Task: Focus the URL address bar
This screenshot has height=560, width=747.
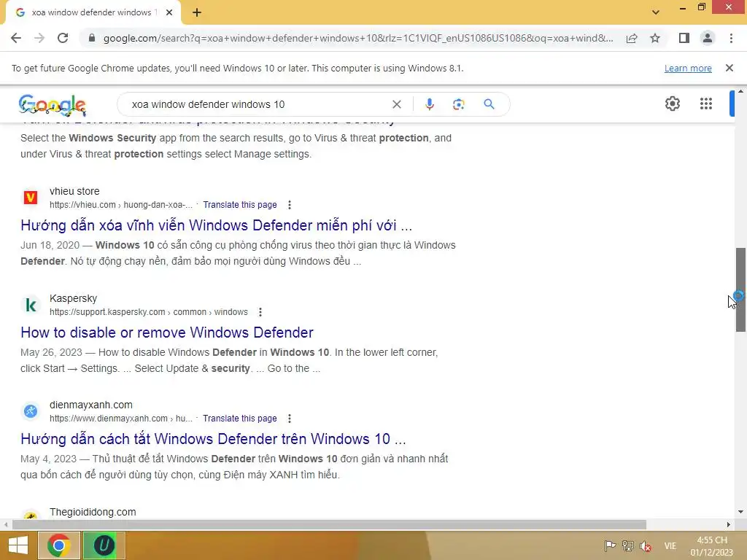Action: pyautogui.click(x=357, y=38)
